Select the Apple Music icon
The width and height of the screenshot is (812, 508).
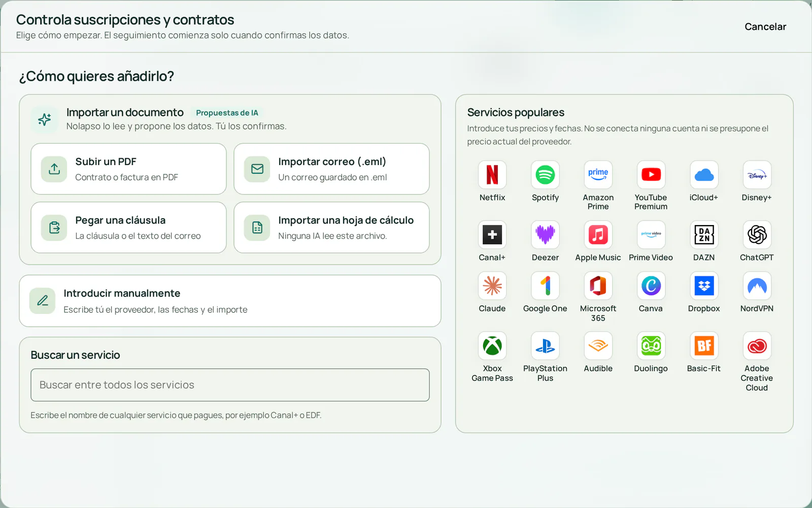(598, 235)
